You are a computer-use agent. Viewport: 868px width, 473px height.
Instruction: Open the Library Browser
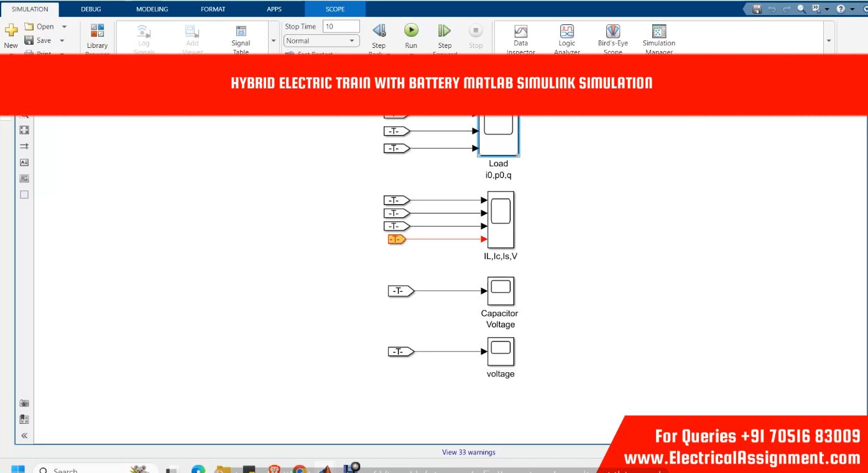pyautogui.click(x=98, y=32)
